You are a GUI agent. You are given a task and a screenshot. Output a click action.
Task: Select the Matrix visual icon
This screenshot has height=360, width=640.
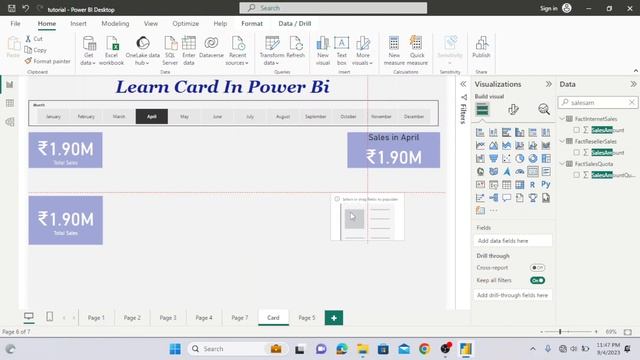[520, 184]
